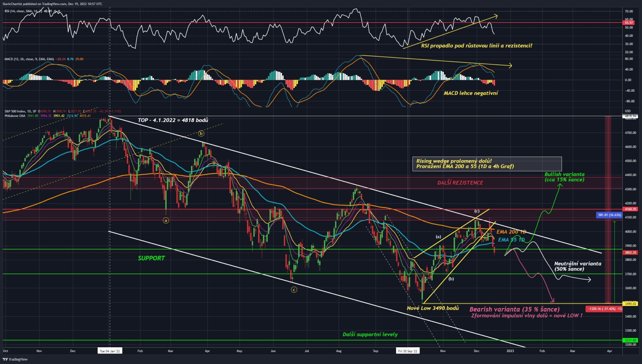Click the circled yellow 'b' wave marker
The height and width of the screenshot is (364, 642).
pyautogui.click(x=201, y=133)
